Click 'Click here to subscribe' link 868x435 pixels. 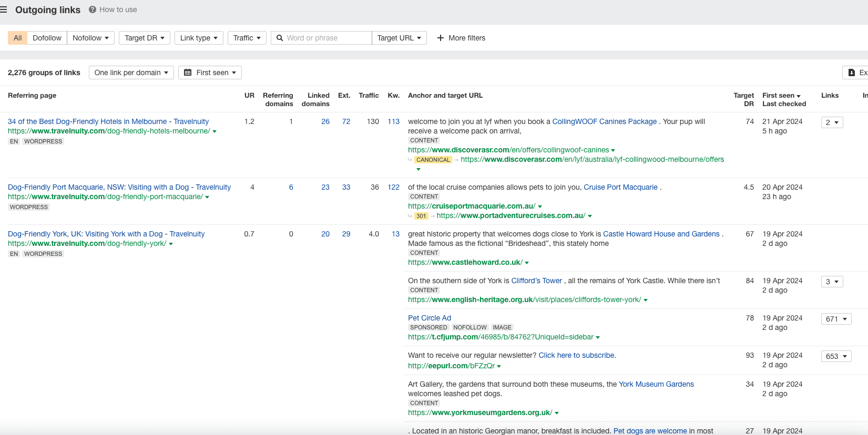tap(577, 355)
